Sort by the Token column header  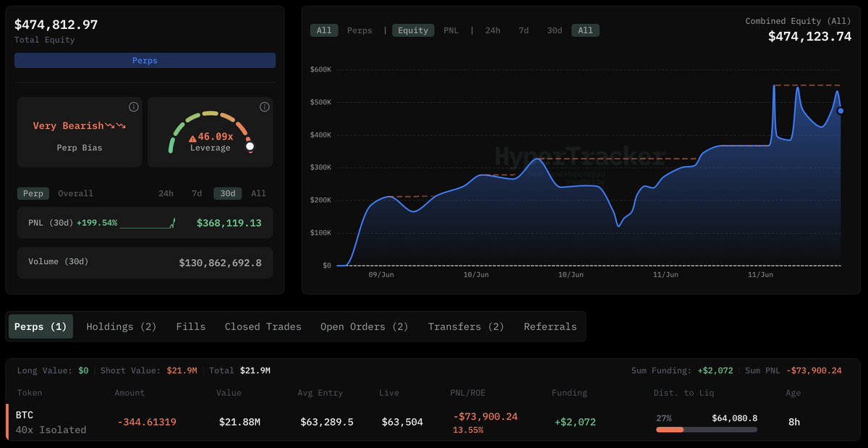tap(30, 393)
